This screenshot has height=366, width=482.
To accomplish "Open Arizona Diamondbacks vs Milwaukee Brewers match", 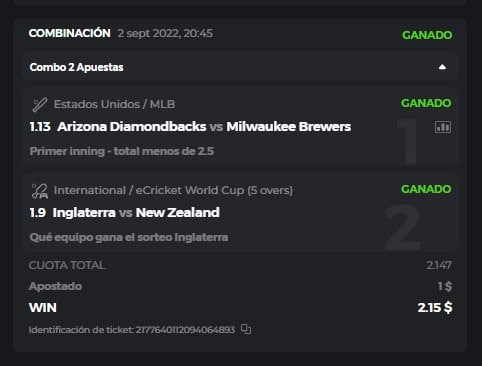I will point(204,127).
